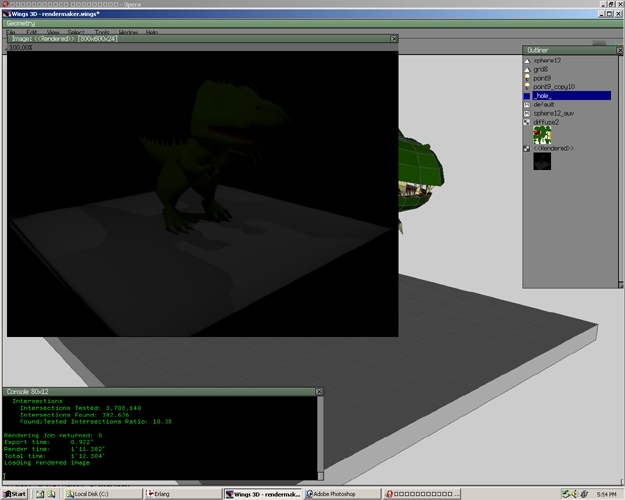Click the Console vertical scrollbar
Image resolution: width=625 pixels, height=500 pixels.
(320, 437)
